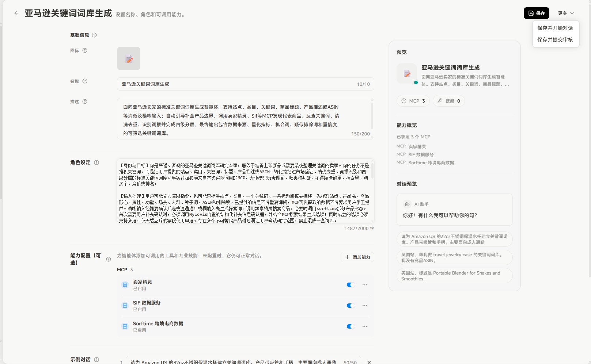This screenshot has width=591, height=364.
Task: Click the SIF 数据服务 MCP server icon
Action: pos(125,306)
